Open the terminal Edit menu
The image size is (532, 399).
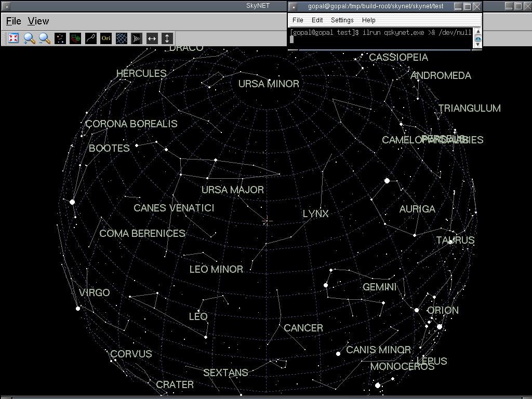point(317,20)
